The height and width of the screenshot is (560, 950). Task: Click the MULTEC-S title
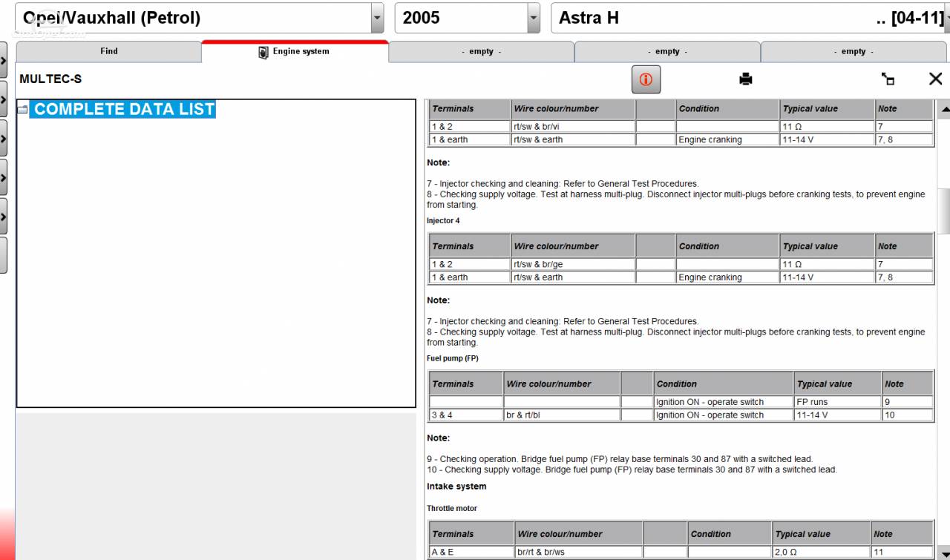[50, 79]
